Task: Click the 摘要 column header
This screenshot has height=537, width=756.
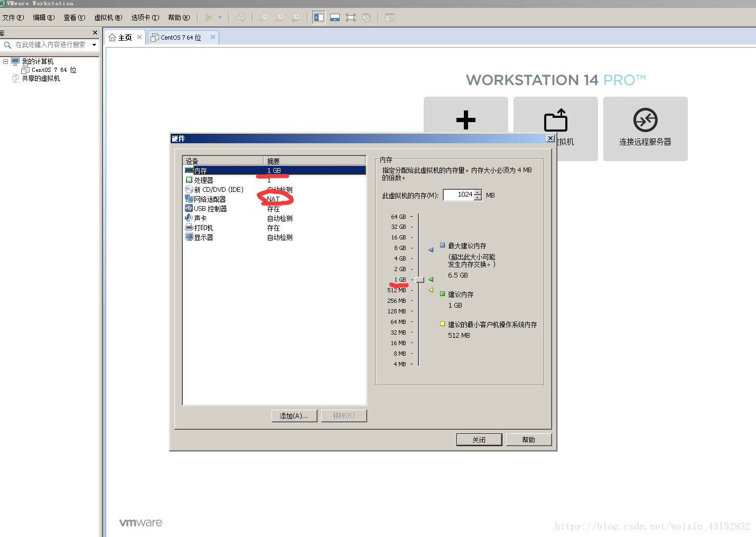Action: [314, 161]
